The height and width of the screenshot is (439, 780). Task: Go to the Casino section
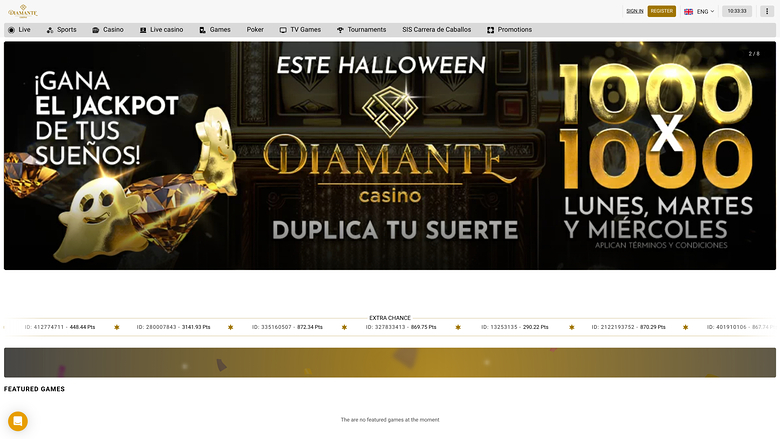pos(108,30)
